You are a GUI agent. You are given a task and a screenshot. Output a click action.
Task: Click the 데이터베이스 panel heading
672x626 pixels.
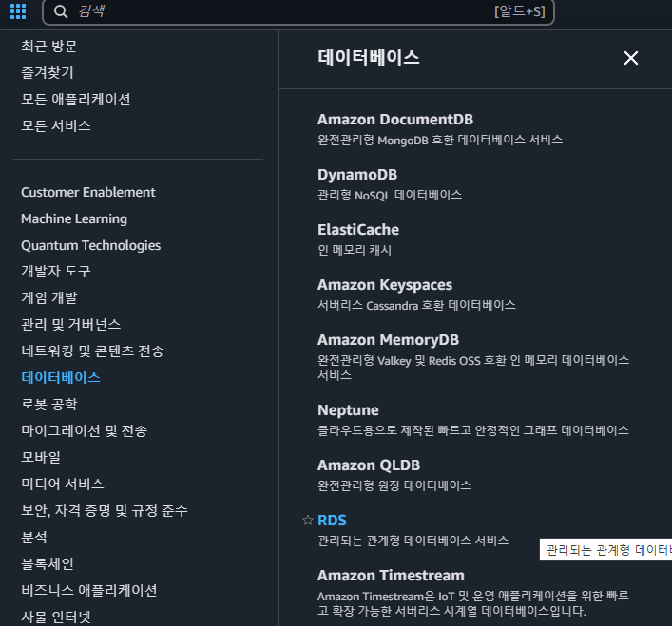pyautogui.click(x=369, y=58)
